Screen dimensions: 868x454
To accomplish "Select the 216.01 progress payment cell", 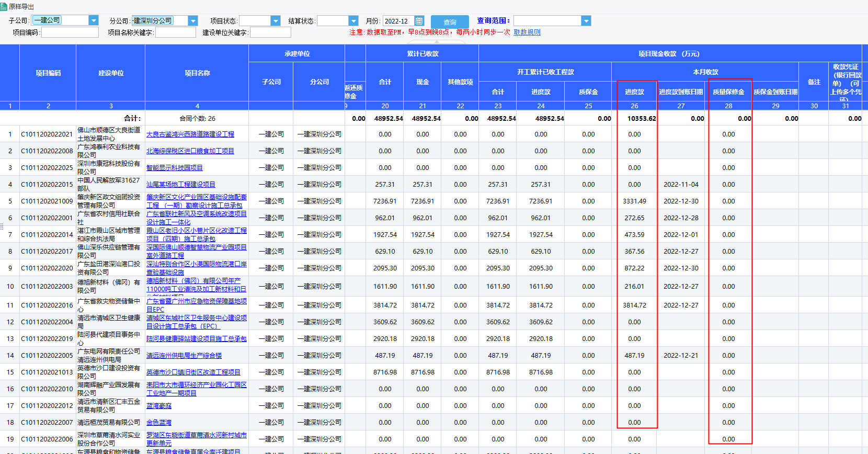I will (x=635, y=287).
